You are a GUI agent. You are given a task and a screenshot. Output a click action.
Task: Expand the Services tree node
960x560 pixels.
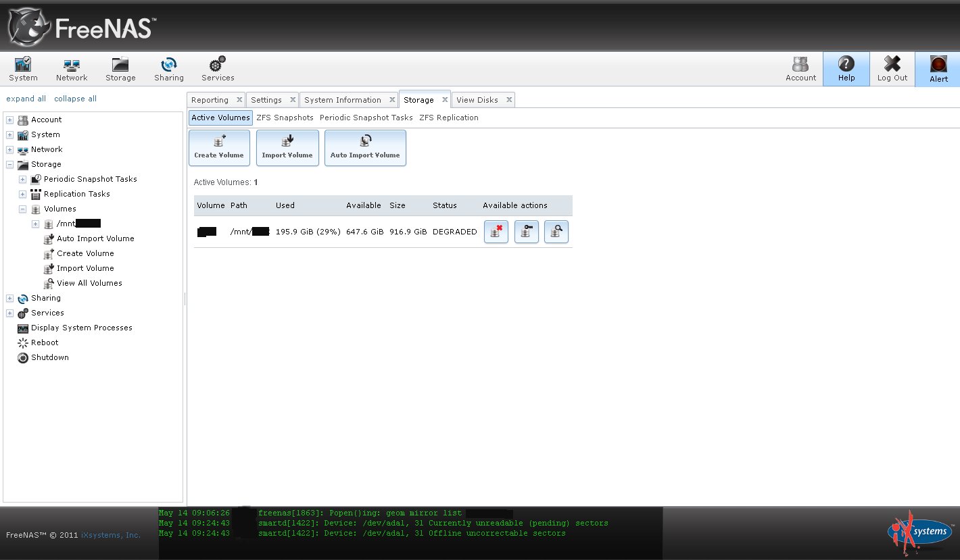click(x=9, y=313)
